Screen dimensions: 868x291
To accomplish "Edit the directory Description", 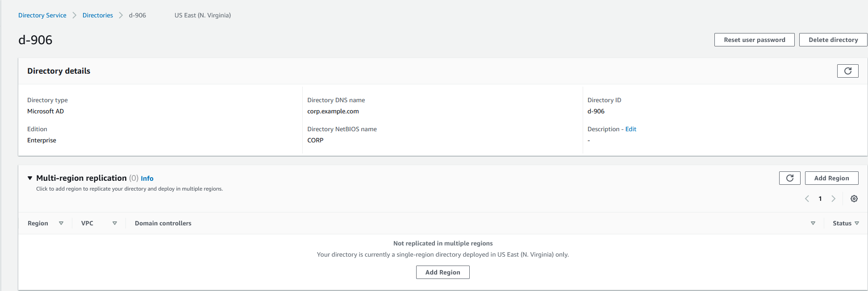I will click(x=630, y=129).
